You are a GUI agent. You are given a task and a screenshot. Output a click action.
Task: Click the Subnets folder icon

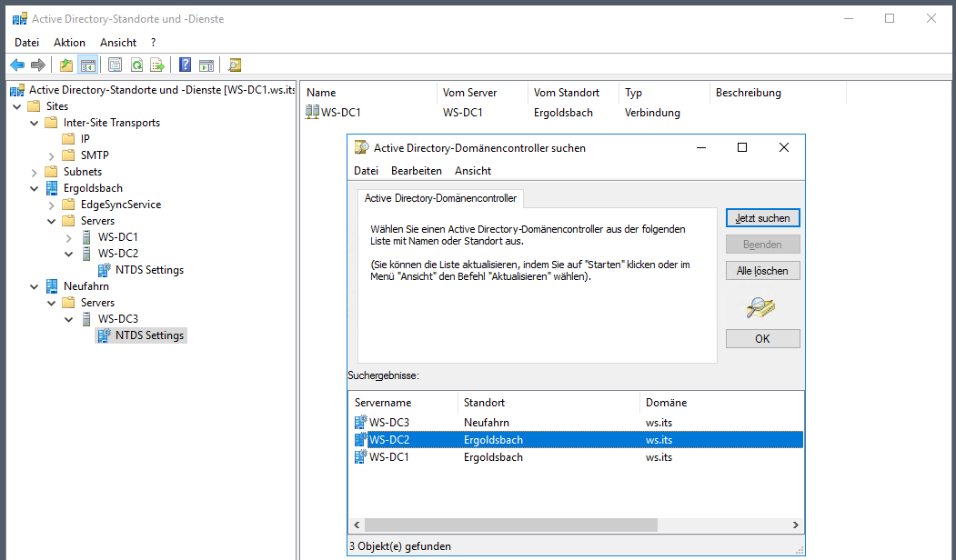coord(51,171)
